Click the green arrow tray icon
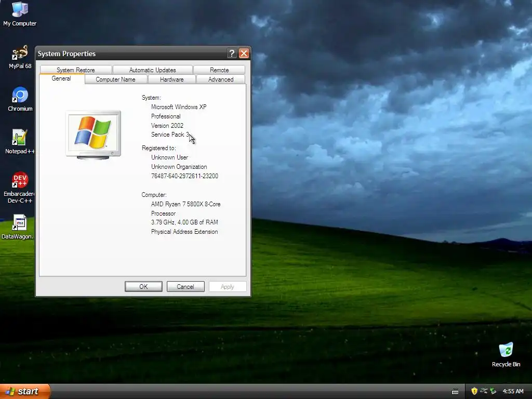This screenshot has width=532, height=399. click(493, 391)
